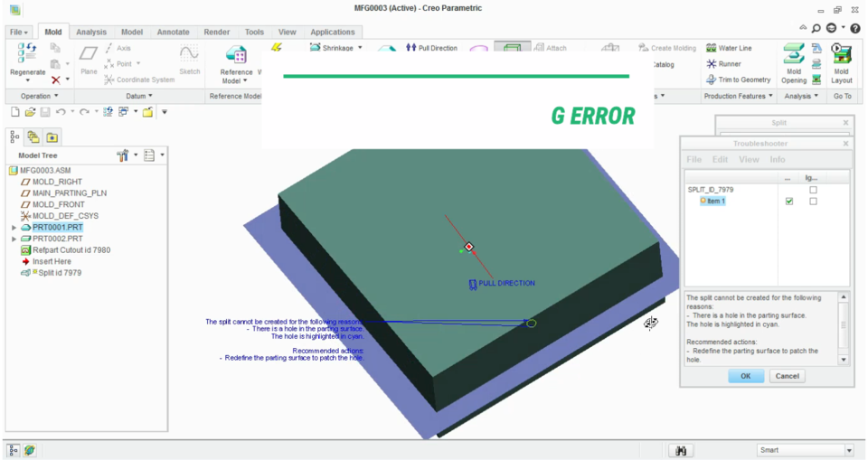Open the Mold Opening analysis
868x460 pixels.
(x=794, y=63)
